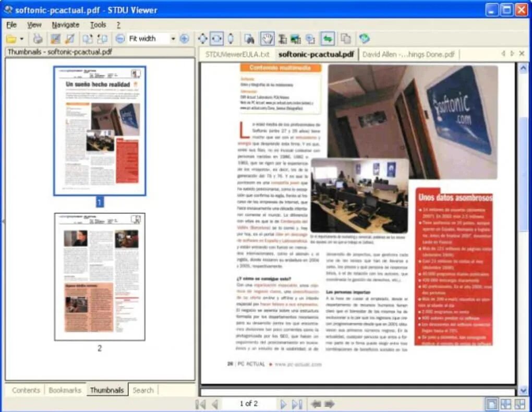Image resolution: width=532 pixels, height=412 pixels.
Task: Select the fit height zoom mode
Action: [231, 39]
